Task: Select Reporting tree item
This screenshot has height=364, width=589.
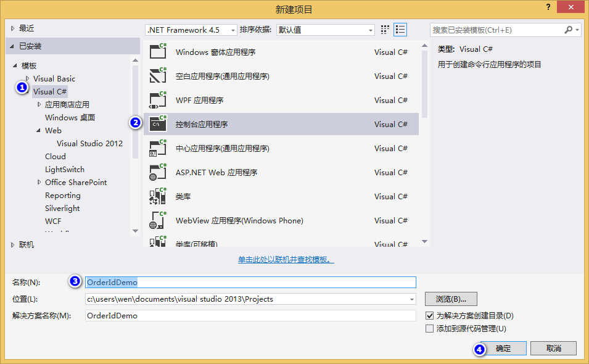Action: [x=63, y=196]
